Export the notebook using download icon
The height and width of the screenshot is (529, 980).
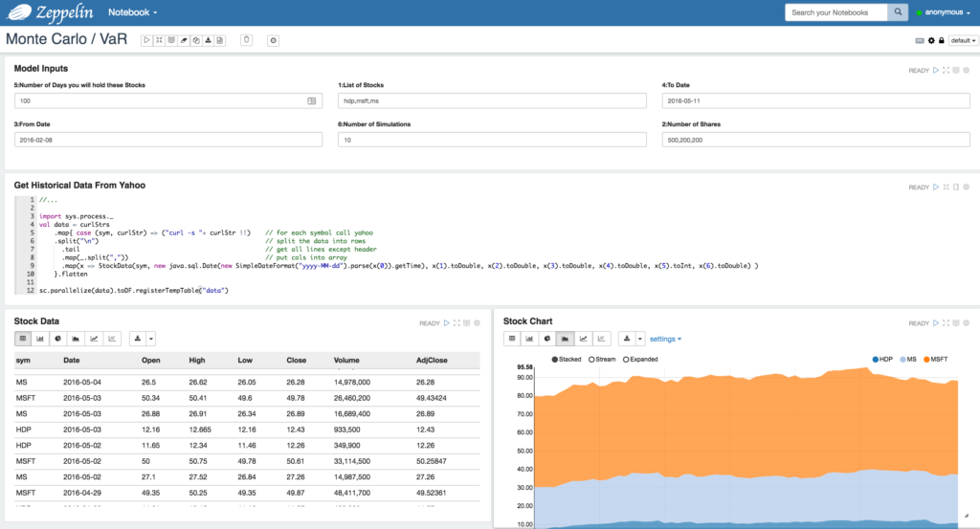(x=208, y=40)
